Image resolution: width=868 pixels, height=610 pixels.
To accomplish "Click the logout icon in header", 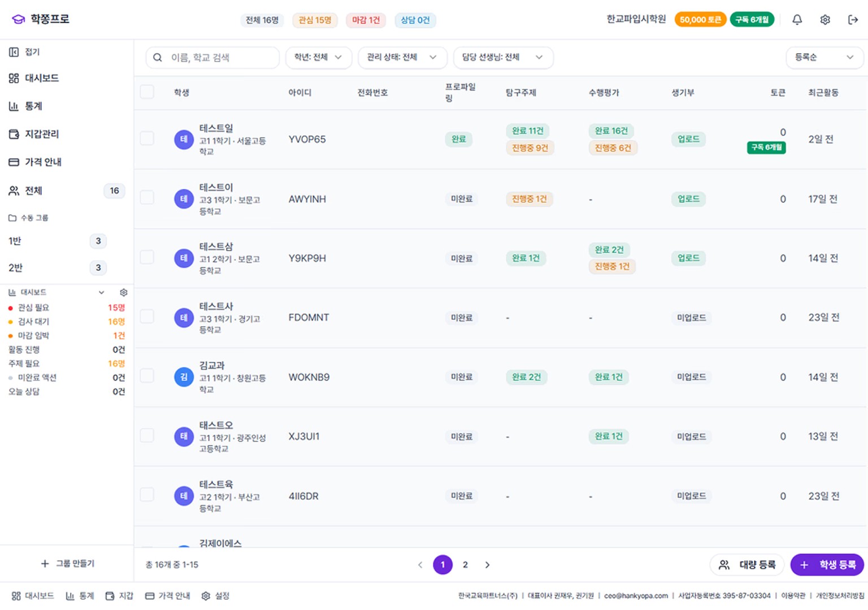I will pyautogui.click(x=853, y=20).
